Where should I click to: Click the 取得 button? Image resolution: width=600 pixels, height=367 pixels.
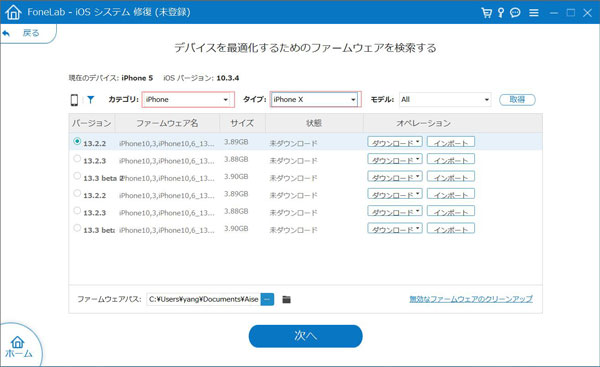pyautogui.click(x=517, y=100)
